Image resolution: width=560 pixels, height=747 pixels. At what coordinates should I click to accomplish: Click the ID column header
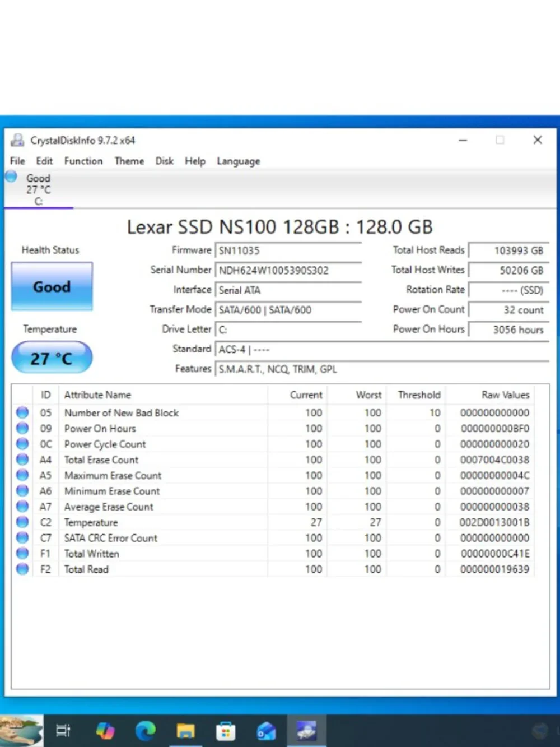click(x=46, y=395)
